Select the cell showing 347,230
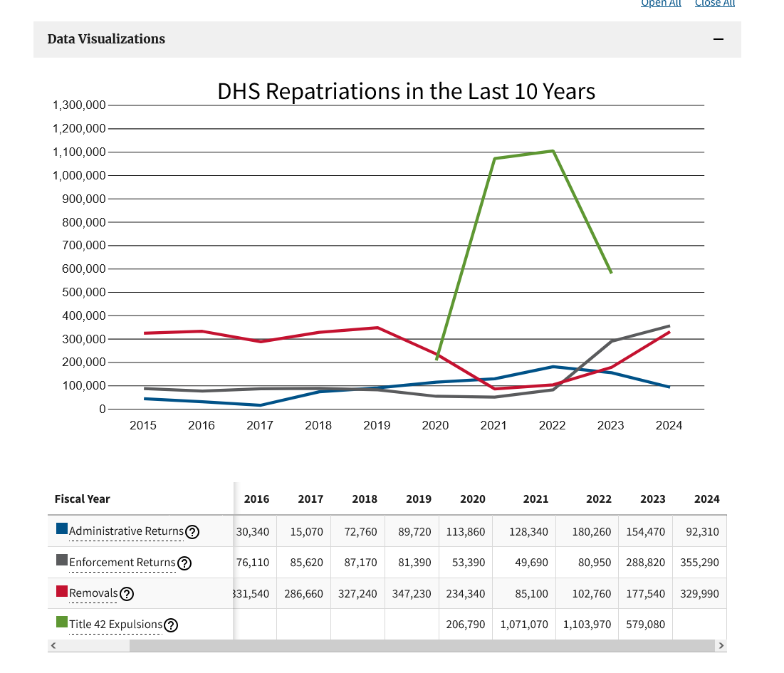 (412, 593)
